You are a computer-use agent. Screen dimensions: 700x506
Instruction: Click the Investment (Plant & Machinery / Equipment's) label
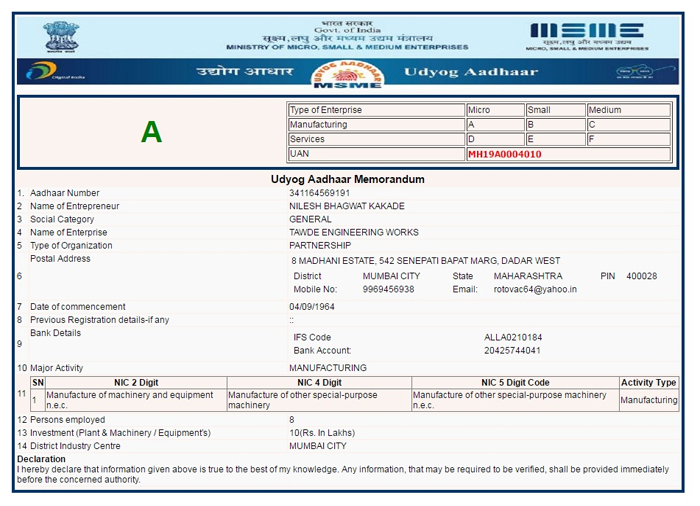click(120, 433)
